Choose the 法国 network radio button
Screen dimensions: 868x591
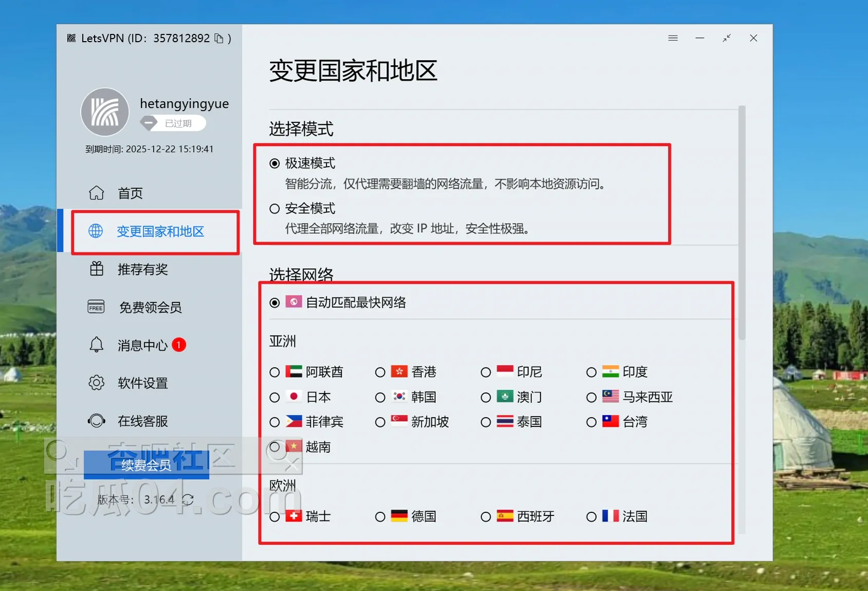tap(592, 516)
